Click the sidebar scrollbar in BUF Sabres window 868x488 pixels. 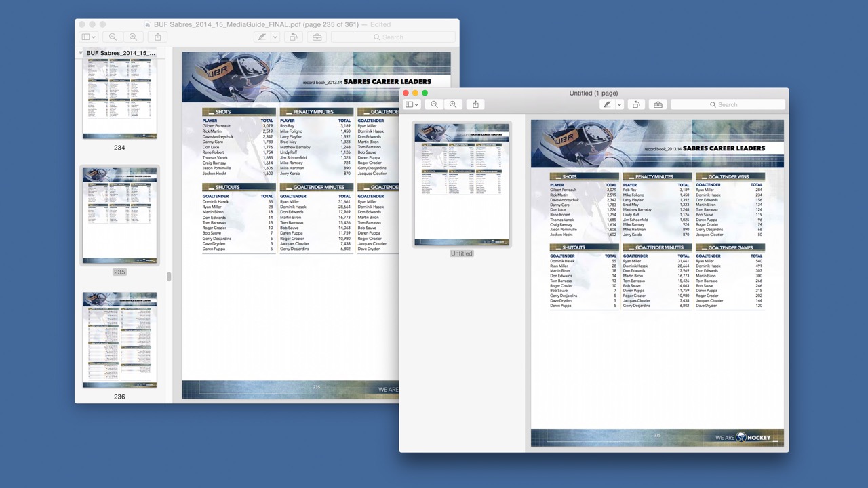pos(169,277)
